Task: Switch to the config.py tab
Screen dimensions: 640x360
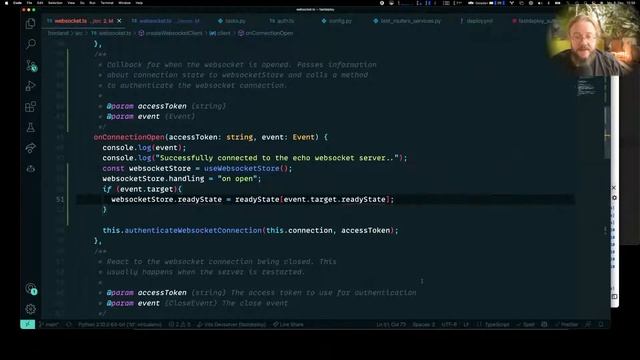Action: click(x=337, y=21)
